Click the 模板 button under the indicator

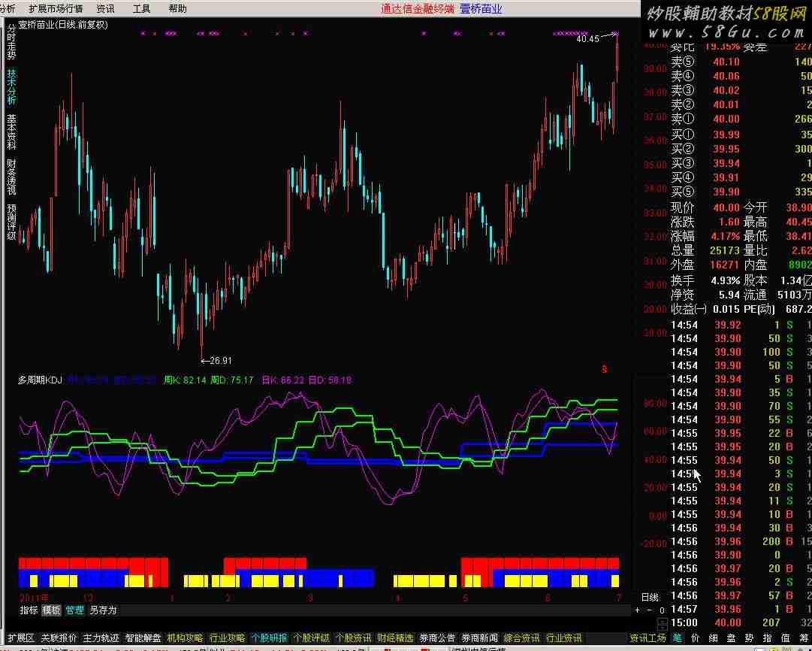point(51,610)
